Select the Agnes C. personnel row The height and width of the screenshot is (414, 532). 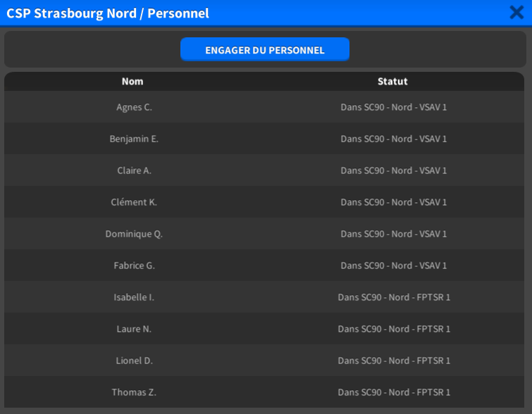coord(134,107)
